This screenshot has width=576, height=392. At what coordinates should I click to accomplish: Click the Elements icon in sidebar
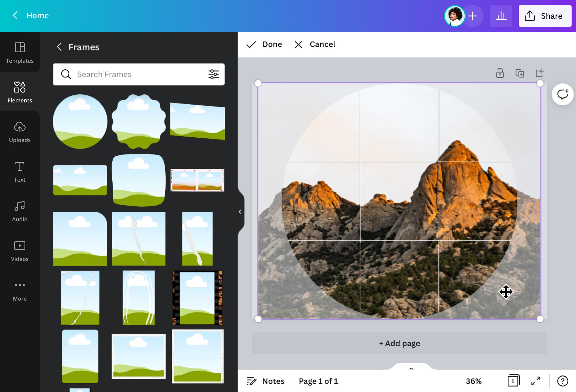click(20, 91)
